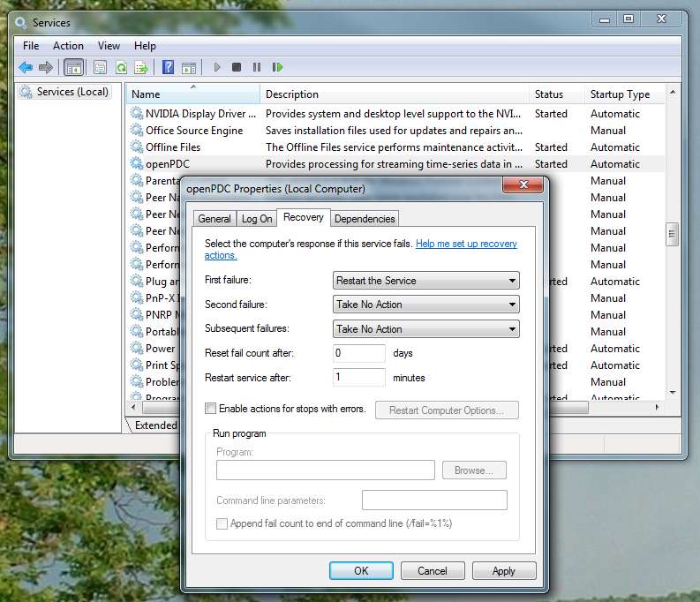Click the horizontal scroll left arrow
The image size is (700, 602).
pos(133,407)
